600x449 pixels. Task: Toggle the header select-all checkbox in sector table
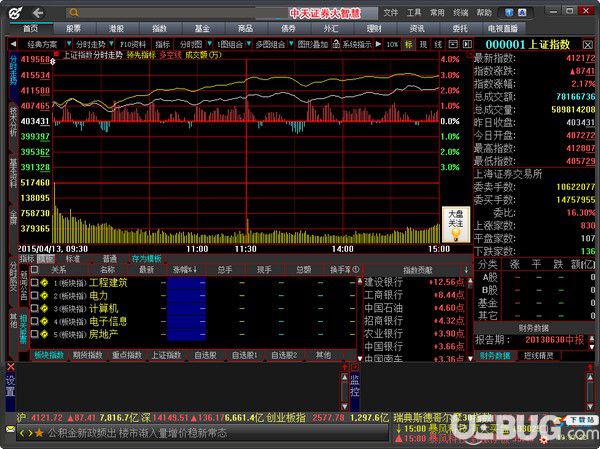34,270
